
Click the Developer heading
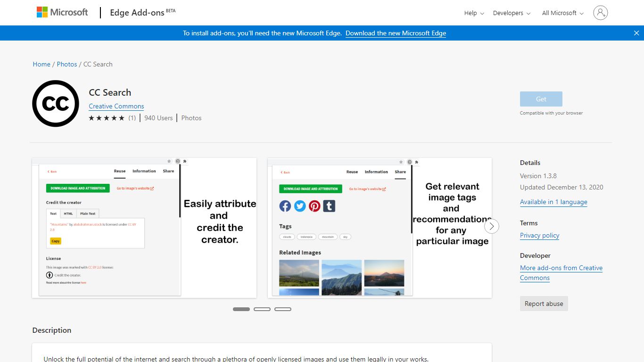(x=535, y=255)
